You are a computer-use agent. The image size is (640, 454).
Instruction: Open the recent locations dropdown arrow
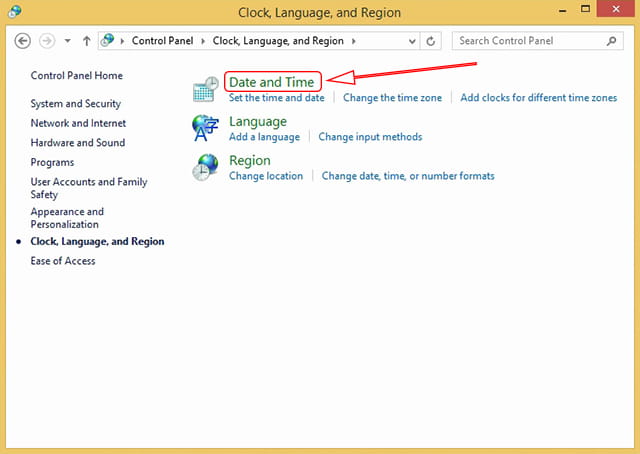click(x=67, y=41)
